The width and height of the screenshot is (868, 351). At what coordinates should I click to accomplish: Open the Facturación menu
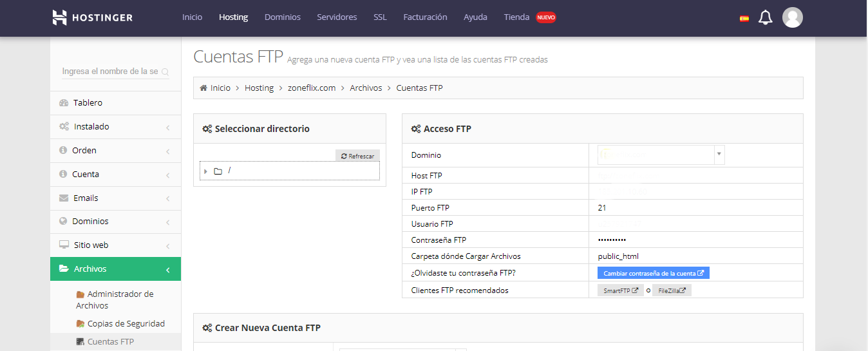tap(425, 17)
